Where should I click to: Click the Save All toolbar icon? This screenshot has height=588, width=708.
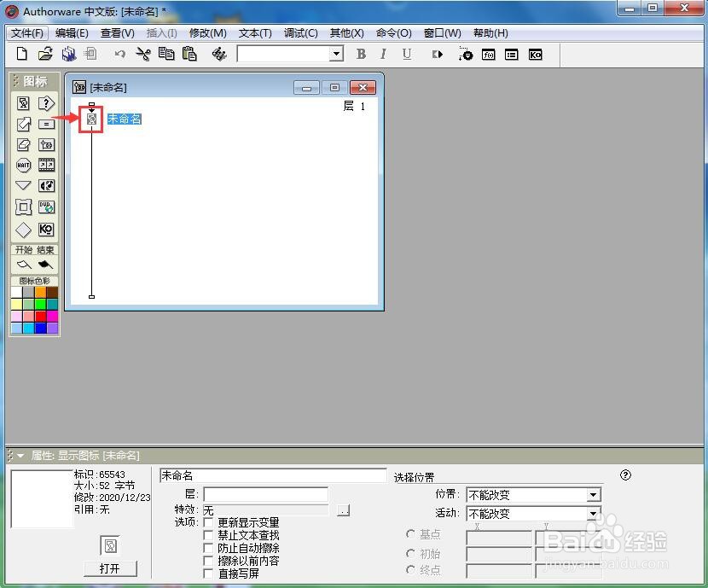[68, 55]
